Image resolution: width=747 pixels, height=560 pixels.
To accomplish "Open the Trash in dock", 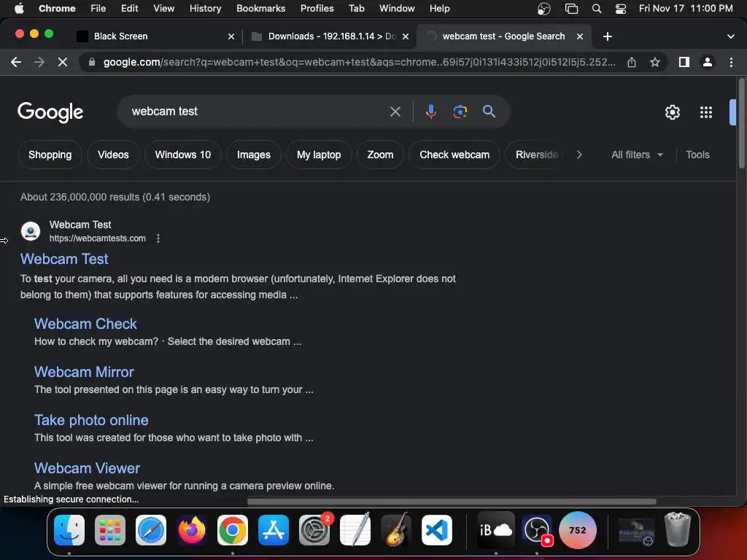I will [x=678, y=529].
